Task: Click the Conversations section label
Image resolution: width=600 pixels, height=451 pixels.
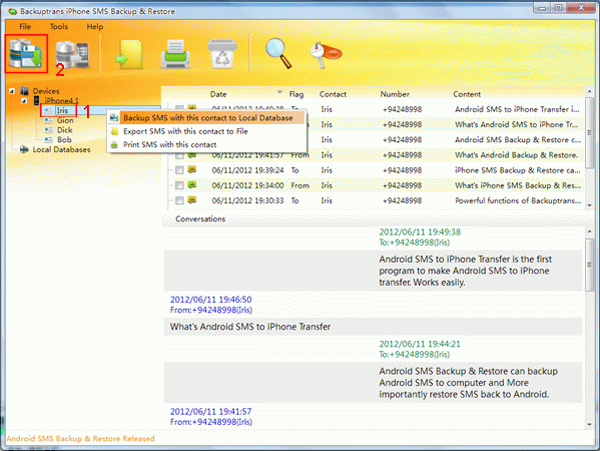Action: [200, 219]
